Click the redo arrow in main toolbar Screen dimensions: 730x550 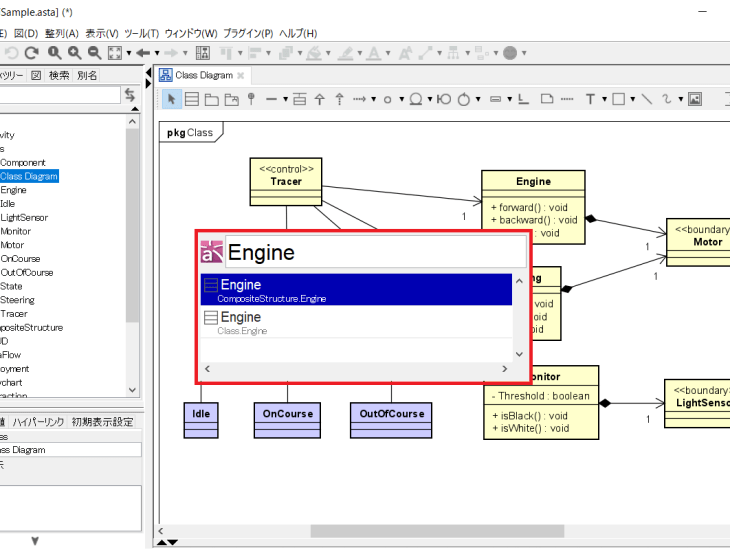(31, 53)
